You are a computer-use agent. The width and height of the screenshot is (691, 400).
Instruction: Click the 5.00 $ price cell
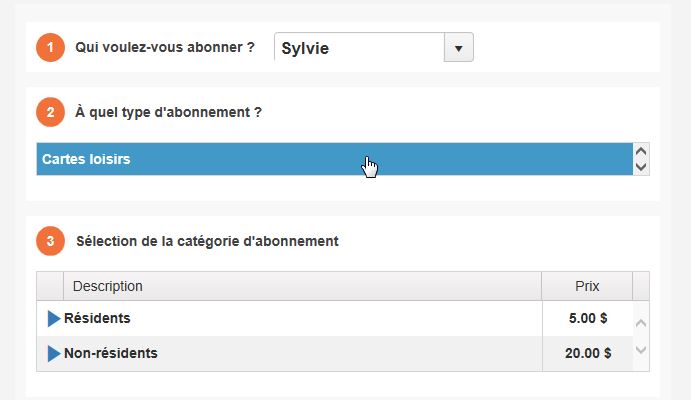pos(588,318)
